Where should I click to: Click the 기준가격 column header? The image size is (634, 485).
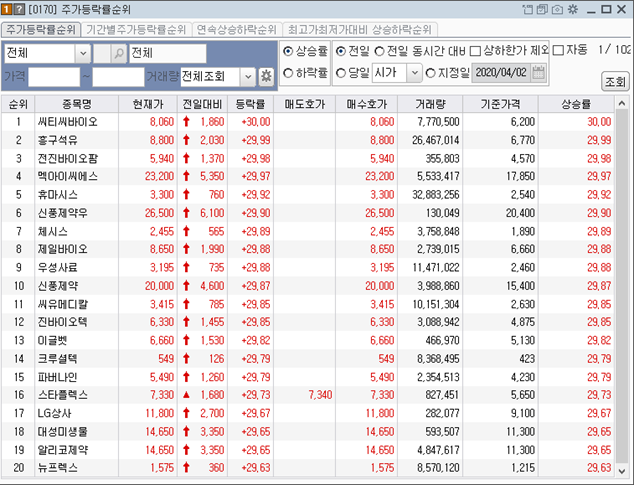500,104
